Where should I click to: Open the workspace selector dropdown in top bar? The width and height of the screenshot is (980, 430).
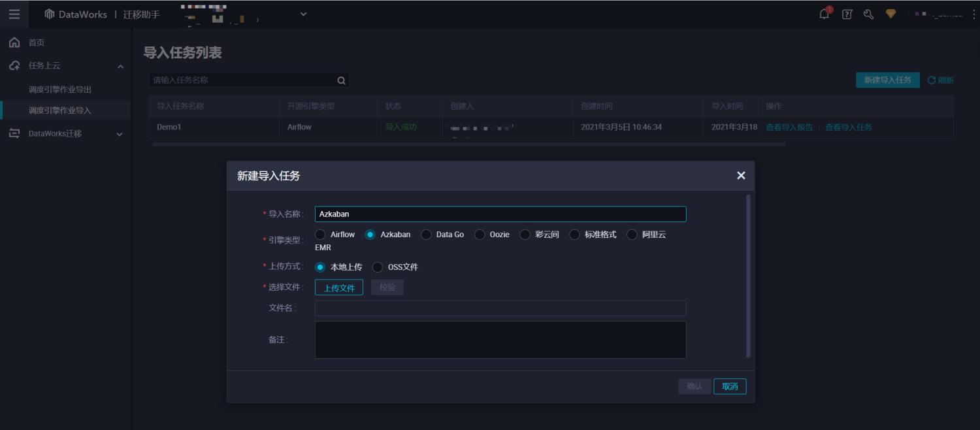[302, 13]
